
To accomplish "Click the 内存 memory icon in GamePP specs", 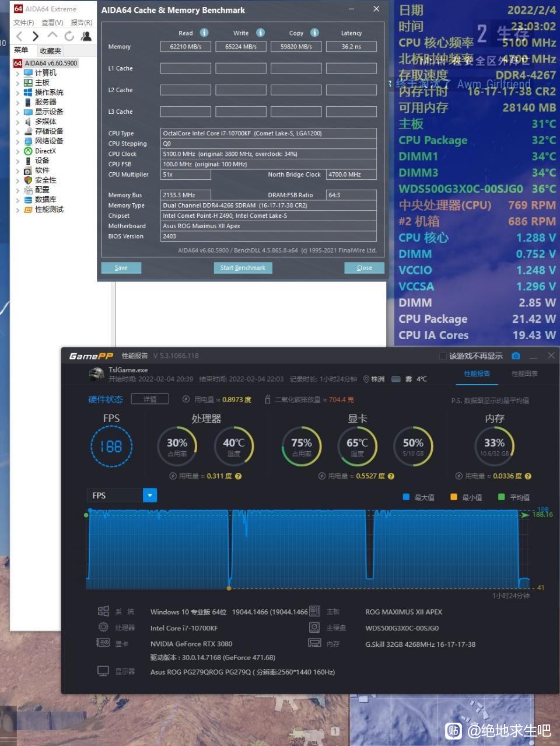I will (314, 643).
